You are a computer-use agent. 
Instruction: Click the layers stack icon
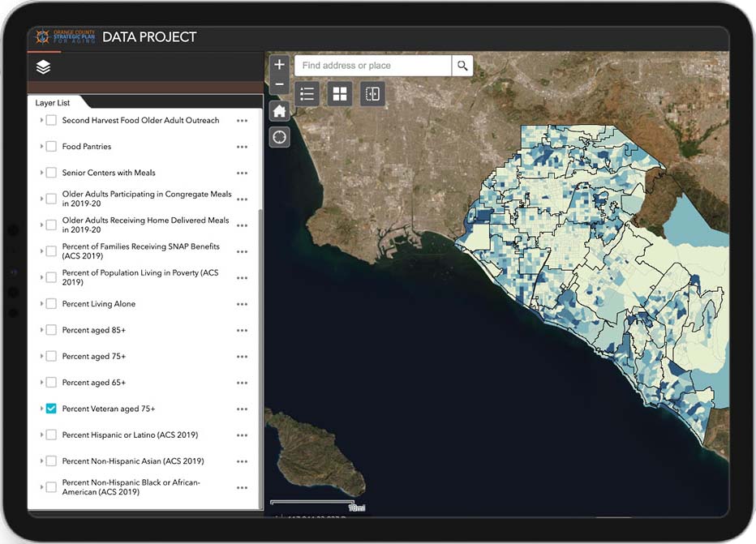(x=44, y=67)
